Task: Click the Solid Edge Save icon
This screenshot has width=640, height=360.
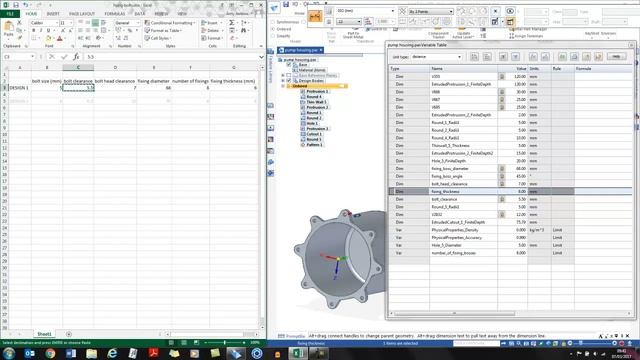Action: [286, 4]
